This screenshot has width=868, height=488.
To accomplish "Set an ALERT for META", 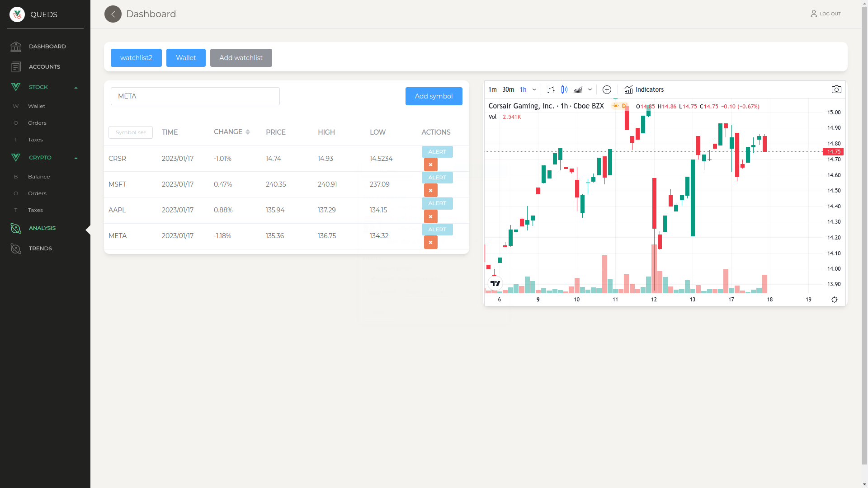I will tap(437, 230).
